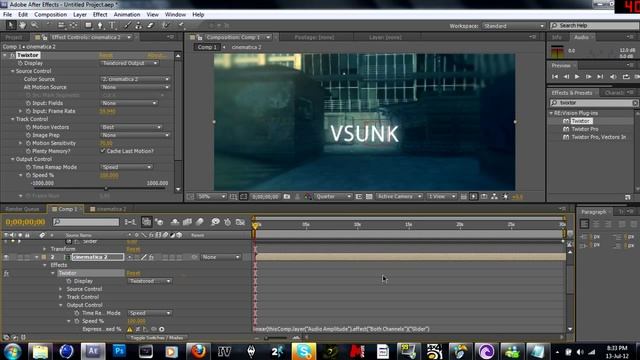Toggle Transparency Grid icon in viewer

[369, 197]
